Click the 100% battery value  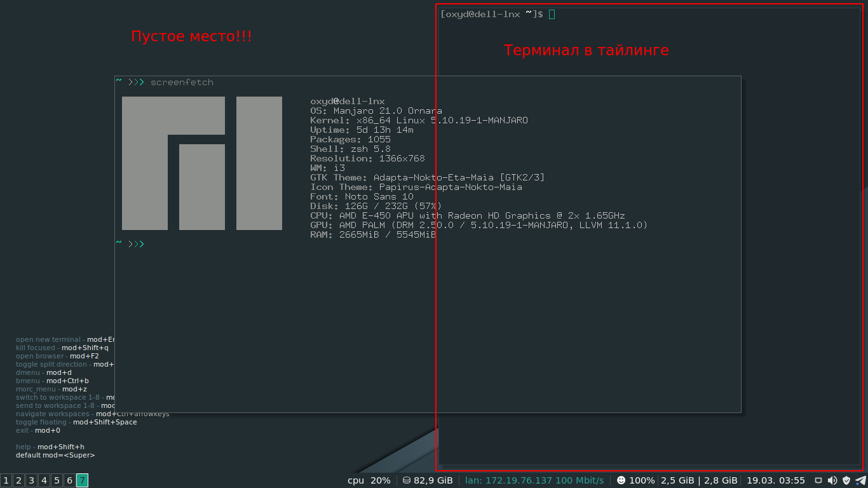point(642,480)
